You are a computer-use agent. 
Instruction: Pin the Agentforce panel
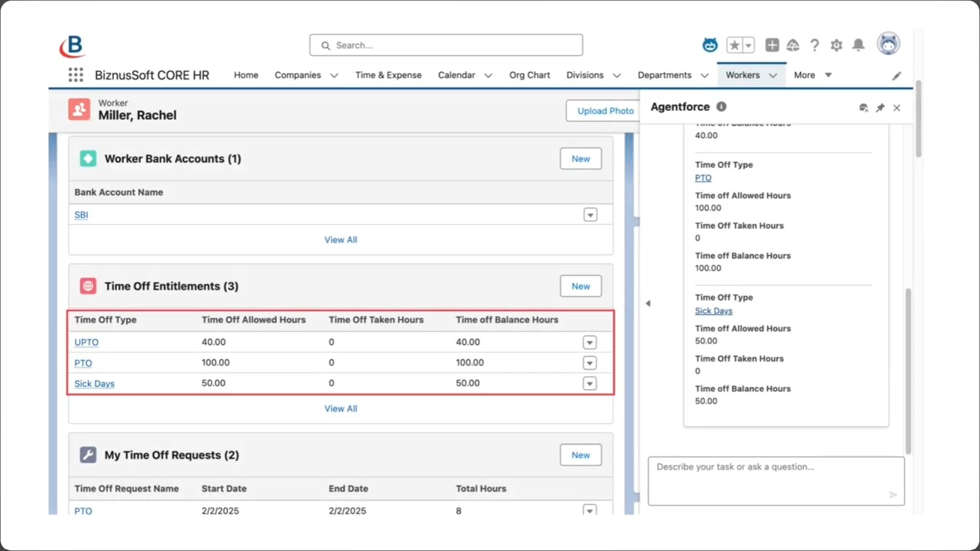880,108
